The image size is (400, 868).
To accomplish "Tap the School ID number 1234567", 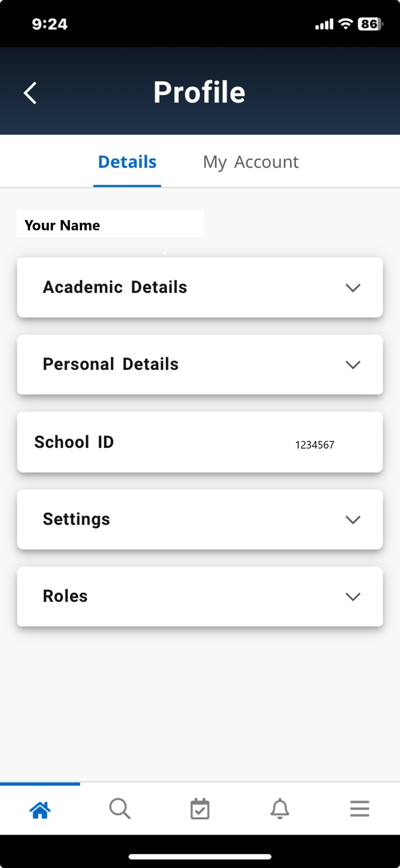I will (314, 445).
